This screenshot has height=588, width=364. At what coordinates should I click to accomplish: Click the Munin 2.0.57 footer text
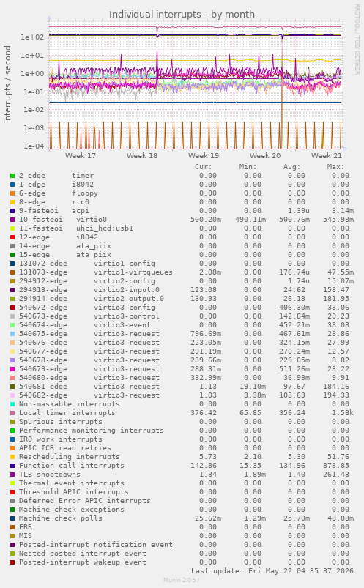click(x=182, y=580)
